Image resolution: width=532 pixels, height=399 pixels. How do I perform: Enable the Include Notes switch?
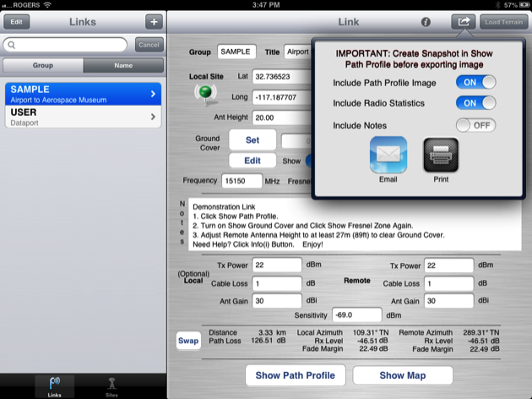475,125
